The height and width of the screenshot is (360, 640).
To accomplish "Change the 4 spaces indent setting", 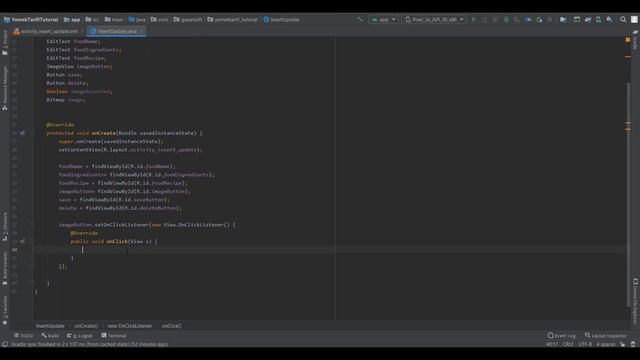I will coord(605,344).
